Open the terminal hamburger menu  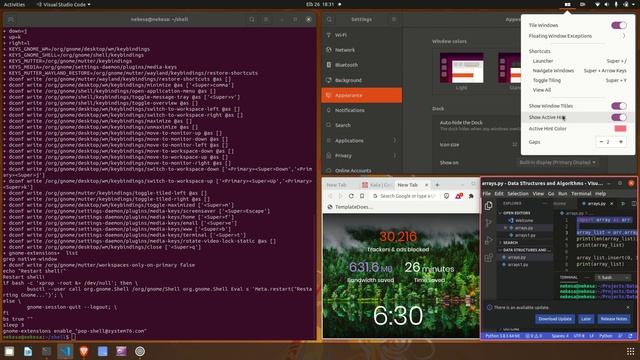click(x=266, y=19)
